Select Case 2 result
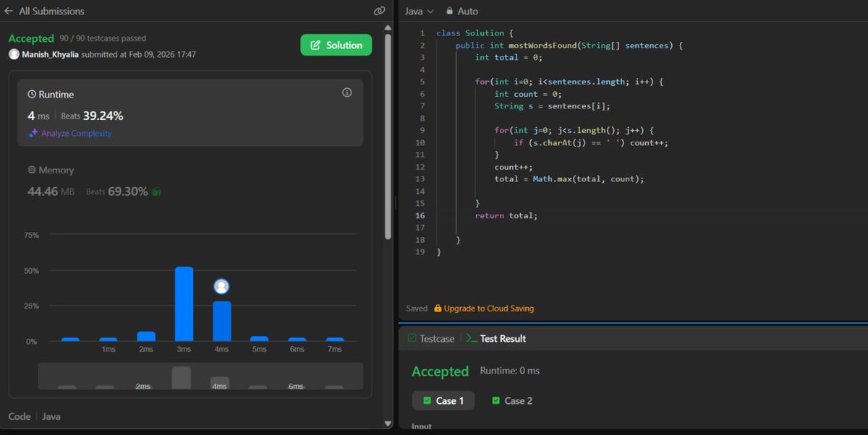Screen dimensions: 868x435 pos(512,400)
